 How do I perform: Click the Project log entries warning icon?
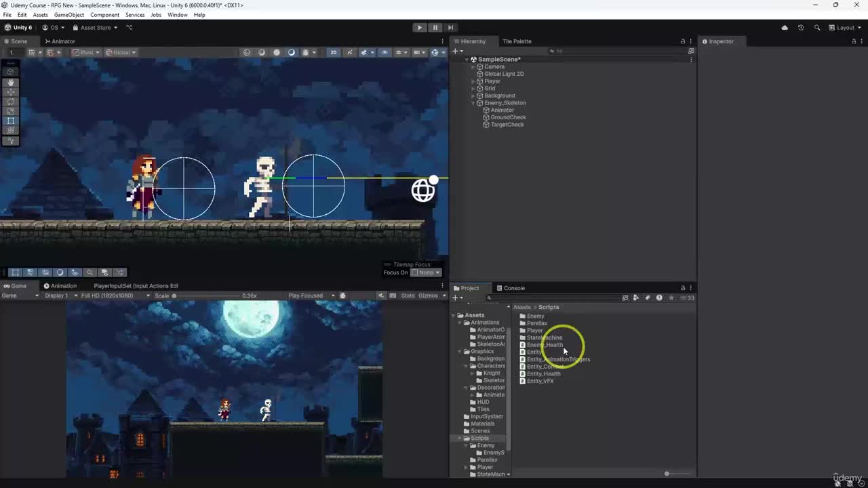pyautogui.click(x=659, y=298)
